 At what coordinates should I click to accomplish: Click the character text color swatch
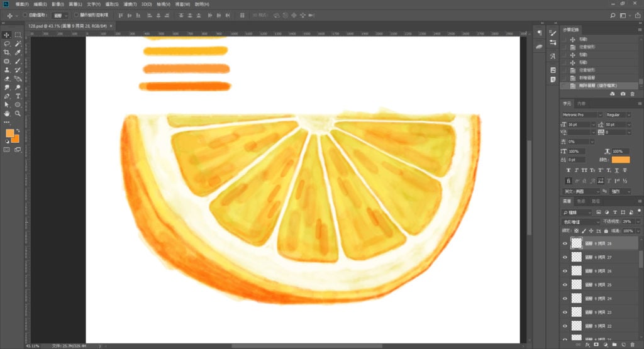(620, 160)
